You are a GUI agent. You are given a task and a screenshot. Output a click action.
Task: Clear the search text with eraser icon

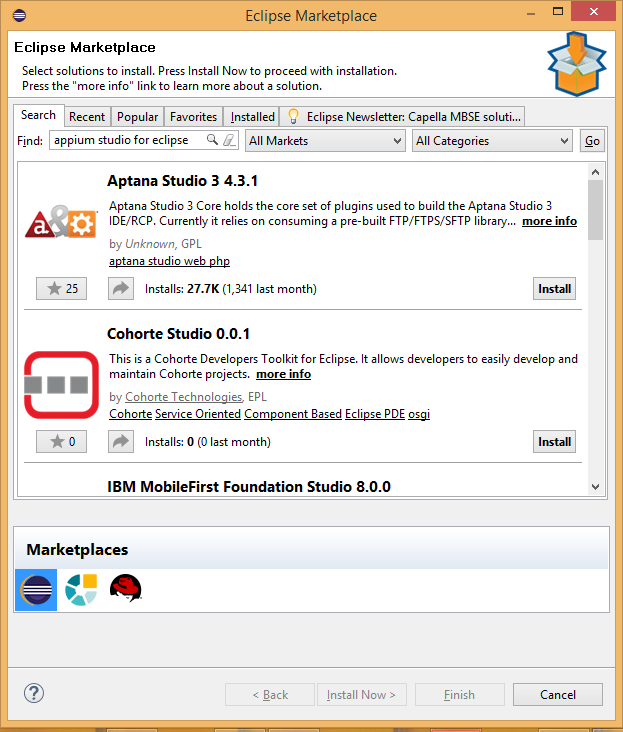pos(229,140)
